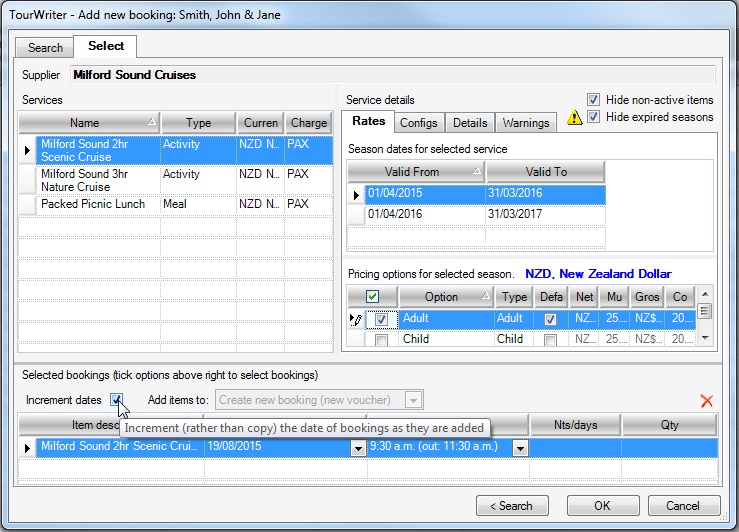Click the pricing options scrollbar thumb
739x532 pixels.
(x=706, y=311)
